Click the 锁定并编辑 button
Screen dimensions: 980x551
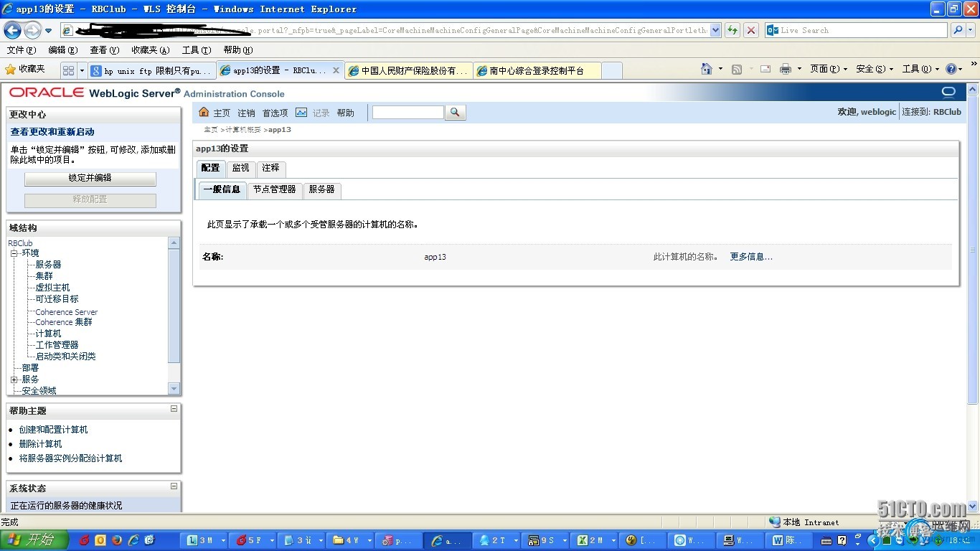pyautogui.click(x=90, y=178)
